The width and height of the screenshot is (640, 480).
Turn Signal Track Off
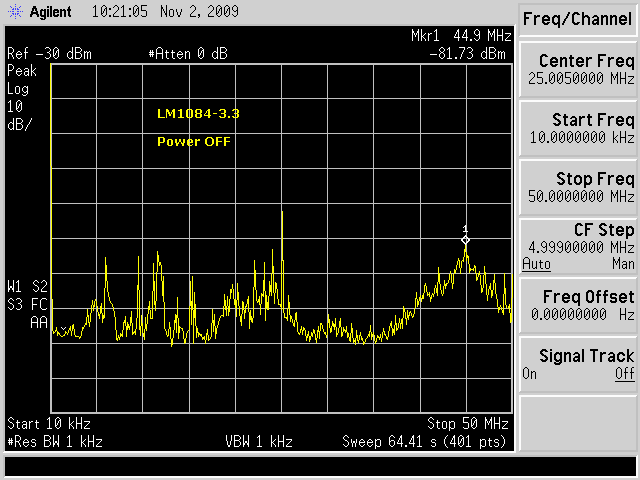click(x=625, y=374)
